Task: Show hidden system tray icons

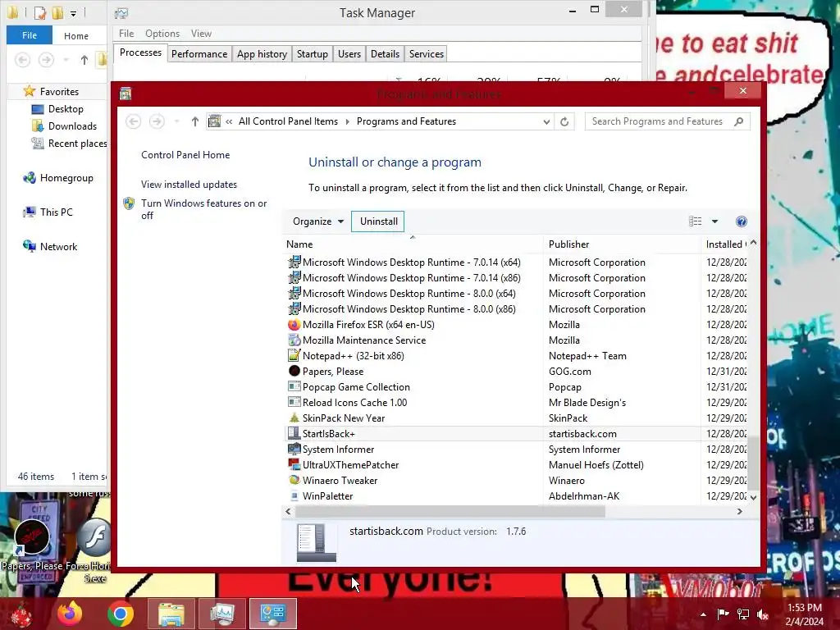Action: click(703, 614)
